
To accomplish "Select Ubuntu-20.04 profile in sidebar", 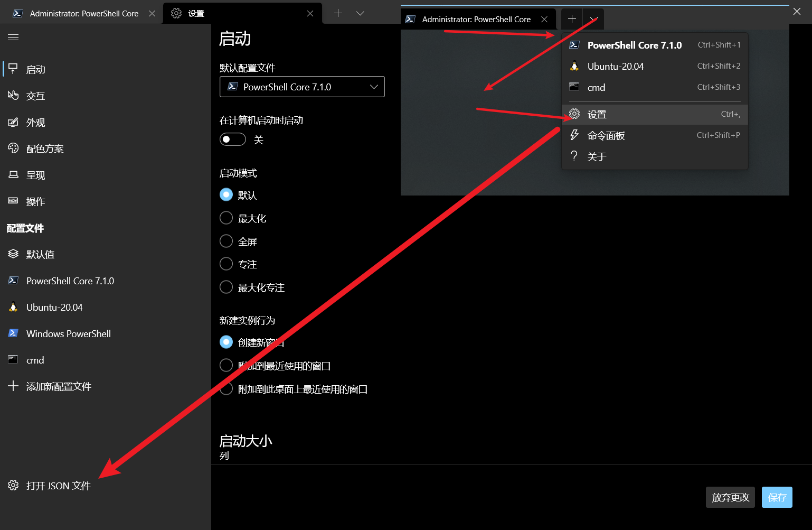I will [106, 307].
